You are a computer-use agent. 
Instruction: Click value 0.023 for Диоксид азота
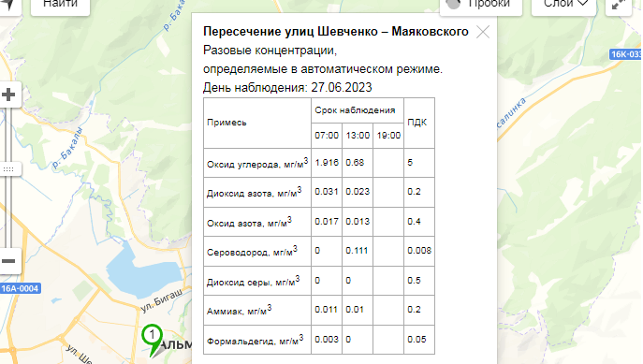[358, 192]
